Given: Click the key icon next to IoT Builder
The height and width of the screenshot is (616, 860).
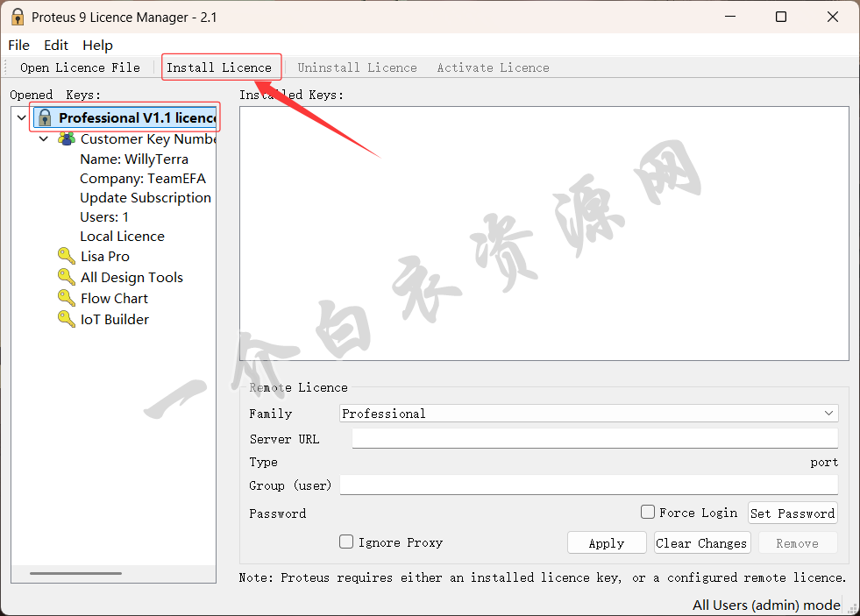Looking at the screenshot, I should click(67, 319).
